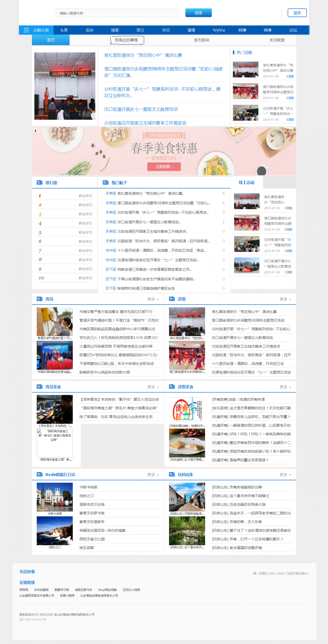Click the 青岛 section header icon
The height and width of the screenshot is (644, 328).
(40, 299)
